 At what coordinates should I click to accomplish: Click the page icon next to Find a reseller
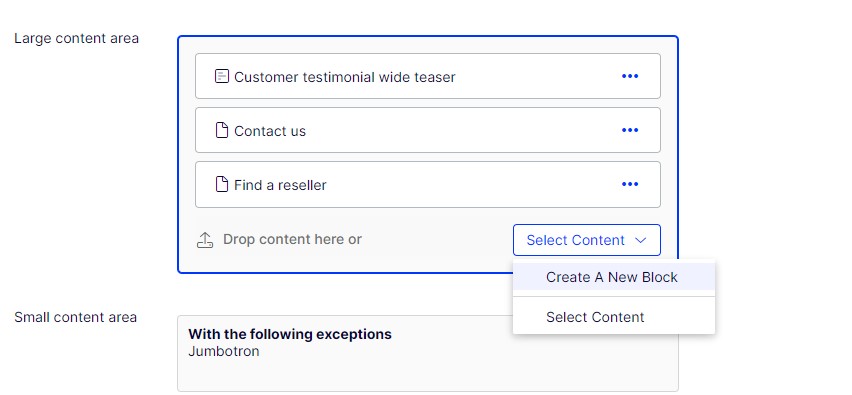[222, 184]
